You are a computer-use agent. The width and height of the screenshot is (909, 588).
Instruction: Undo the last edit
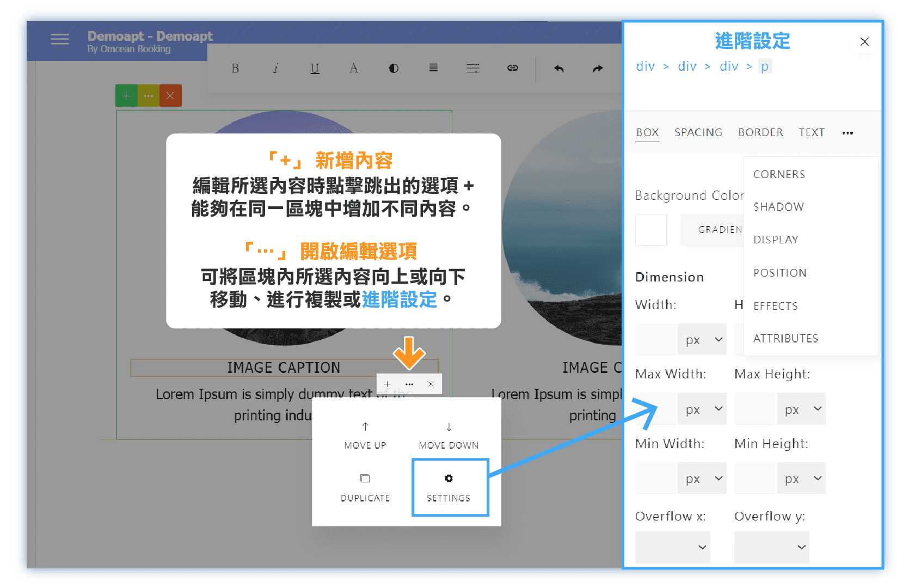(559, 69)
